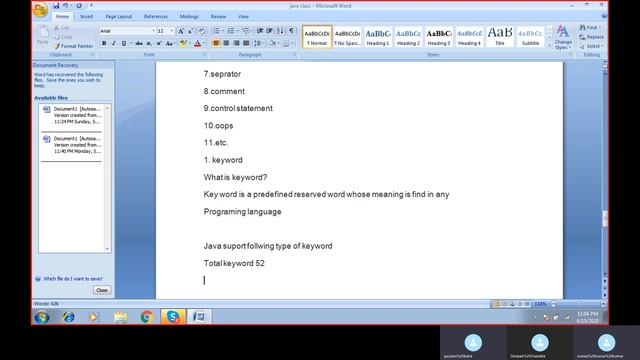
Task: Switch to the References tab
Action: click(156, 17)
